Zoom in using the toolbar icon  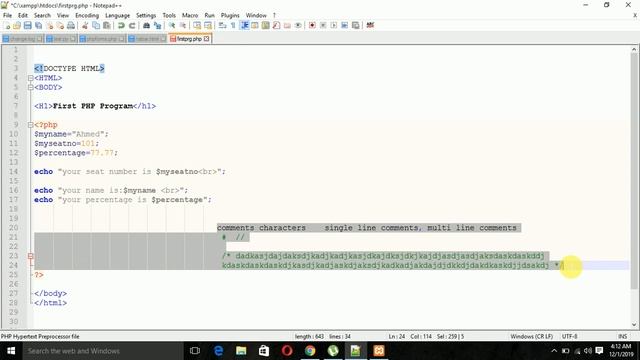(172, 26)
